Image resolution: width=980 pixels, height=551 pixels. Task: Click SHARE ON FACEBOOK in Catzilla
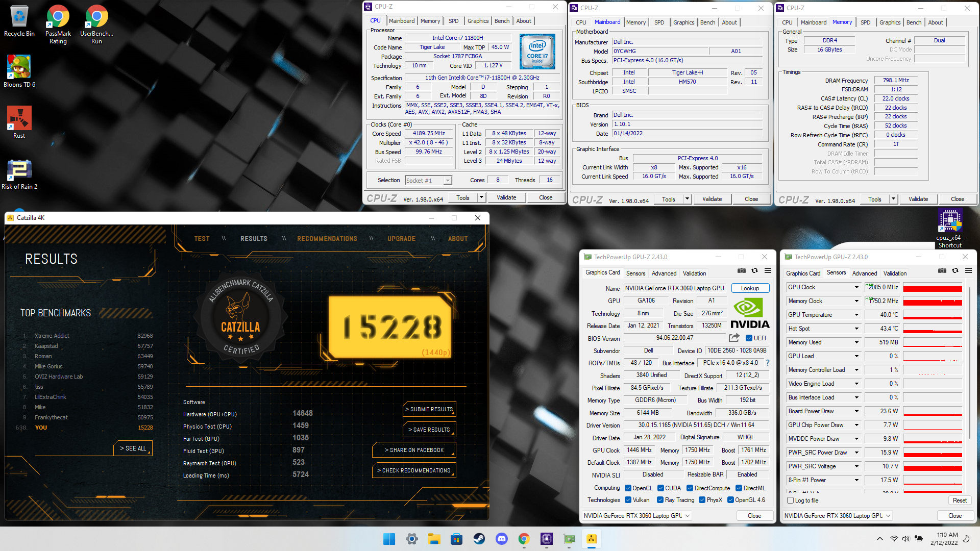point(414,450)
